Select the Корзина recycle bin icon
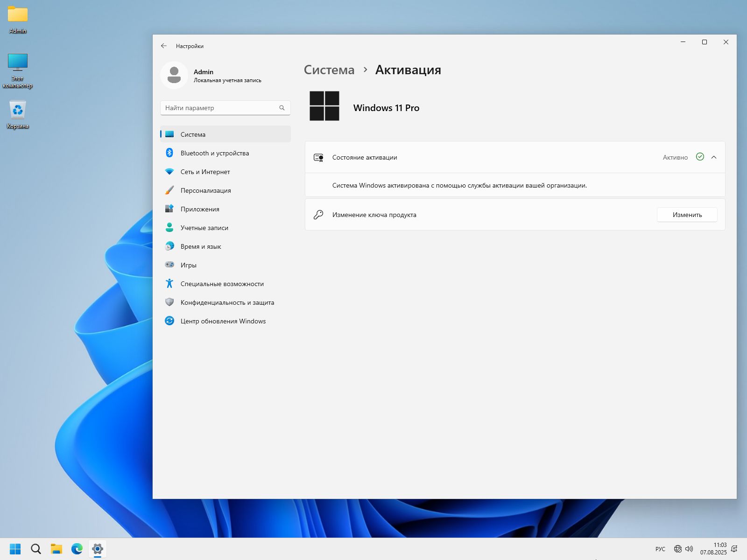747x560 pixels. 18,115
